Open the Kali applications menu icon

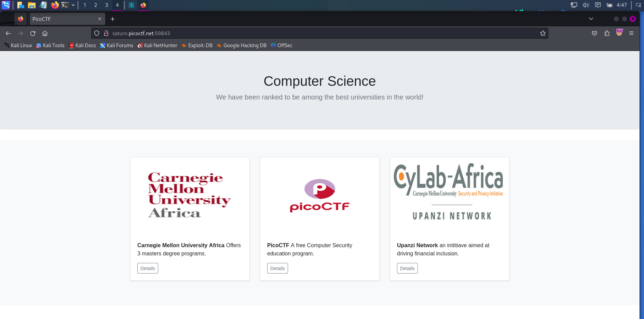(x=6, y=5)
